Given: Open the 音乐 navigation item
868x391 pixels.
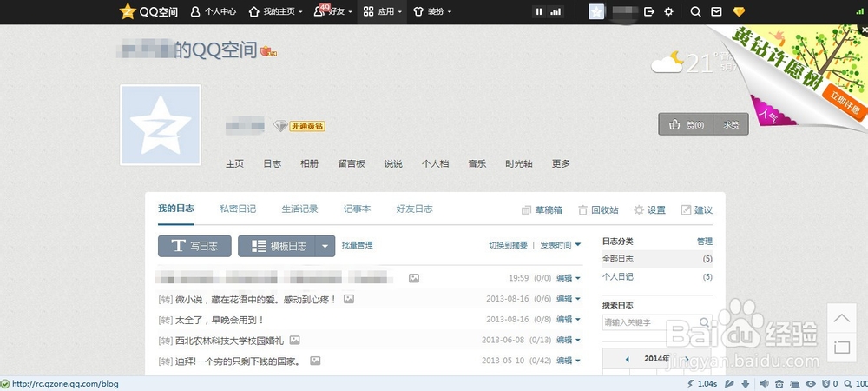Looking at the screenshot, I should (x=477, y=164).
